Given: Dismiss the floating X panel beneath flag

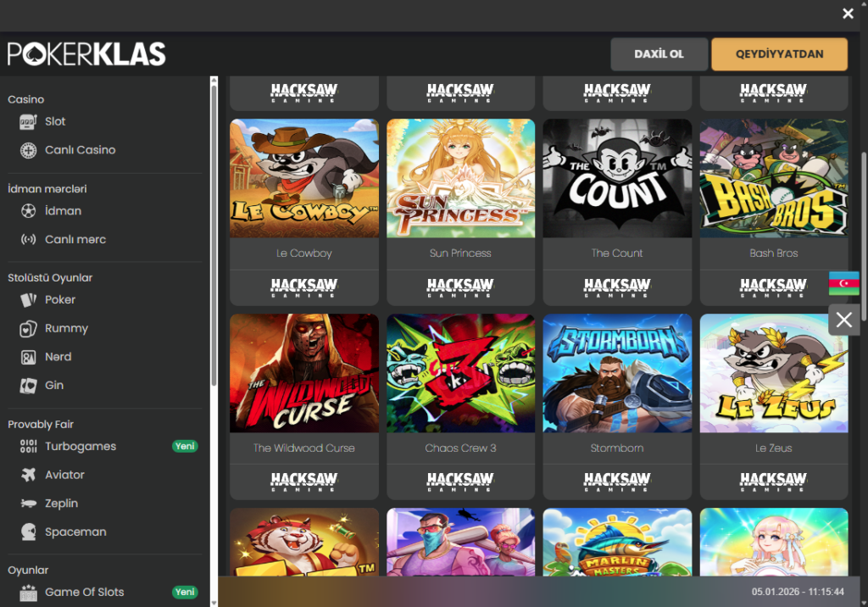Looking at the screenshot, I should pyautogui.click(x=843, y=320).
